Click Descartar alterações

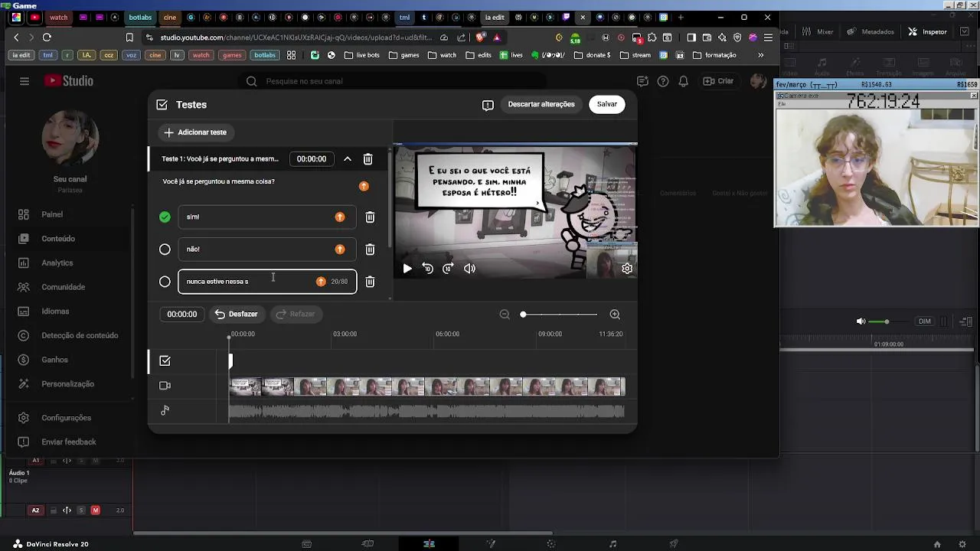[x=541, y=105]
